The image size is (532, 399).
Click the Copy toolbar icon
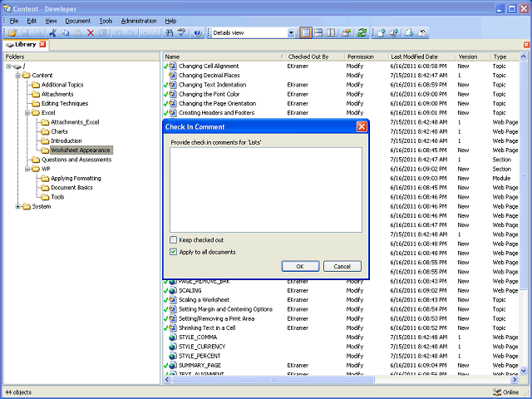coord(65,33)
